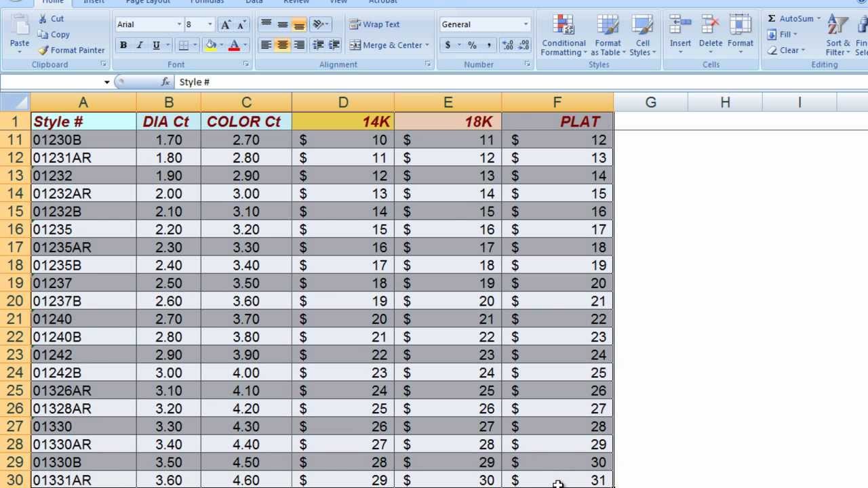868x488 pixels.
Task: Click the Insert Function fx button
Action: [x=165, y=82]
